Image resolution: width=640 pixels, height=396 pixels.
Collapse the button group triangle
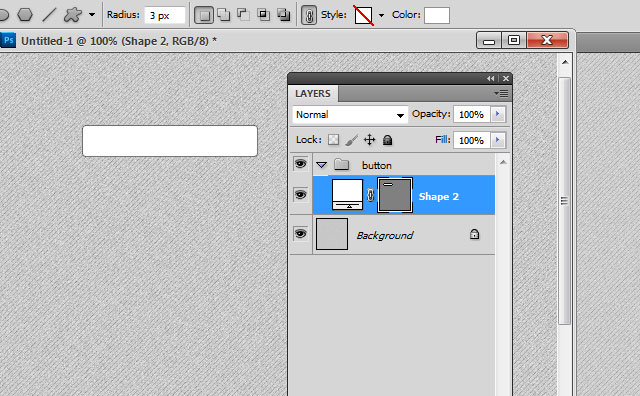coord(322,165)
